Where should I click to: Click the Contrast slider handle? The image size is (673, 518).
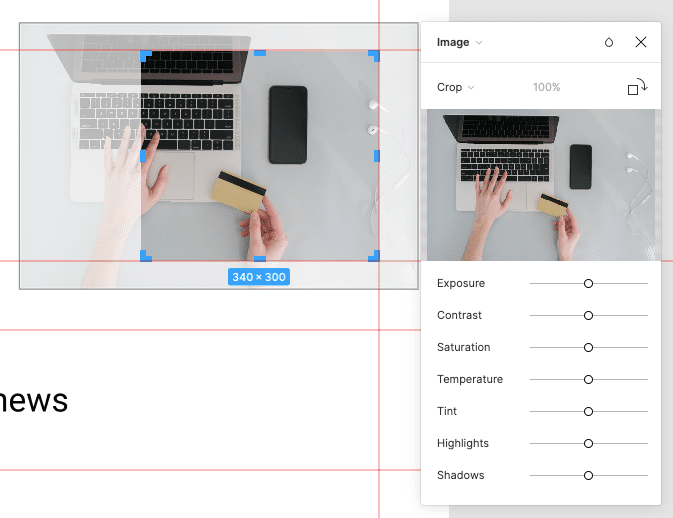pos(588,315)
